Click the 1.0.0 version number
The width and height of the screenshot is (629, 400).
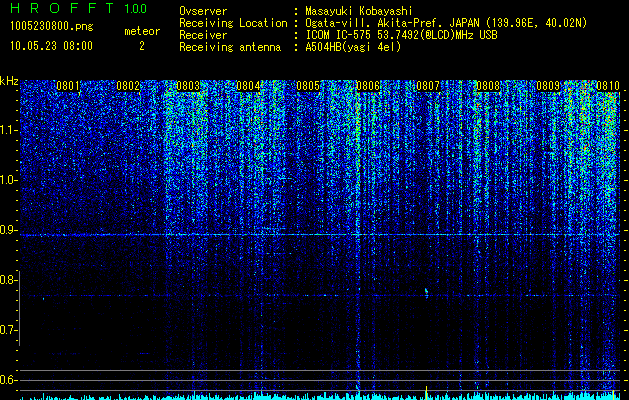(136, 8)
